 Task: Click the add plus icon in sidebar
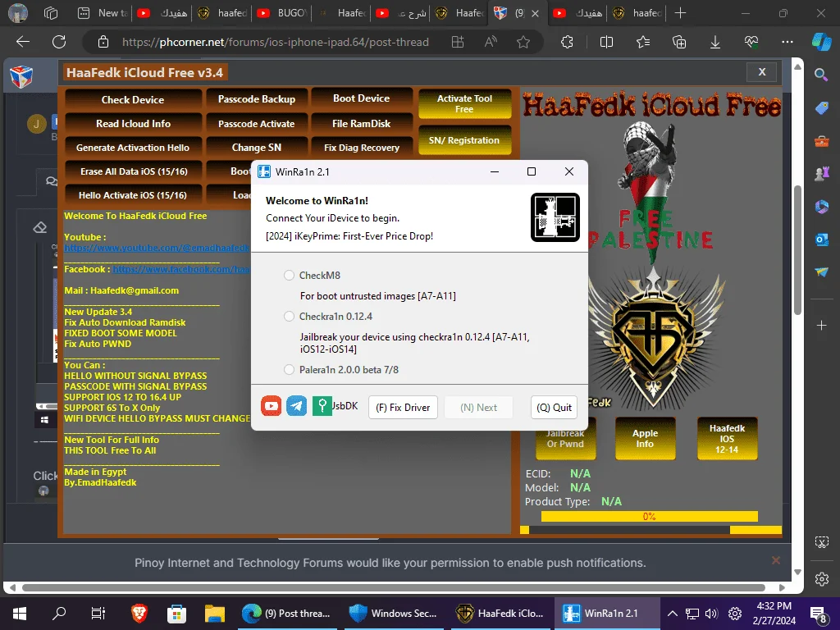click(x=821, y=325)
